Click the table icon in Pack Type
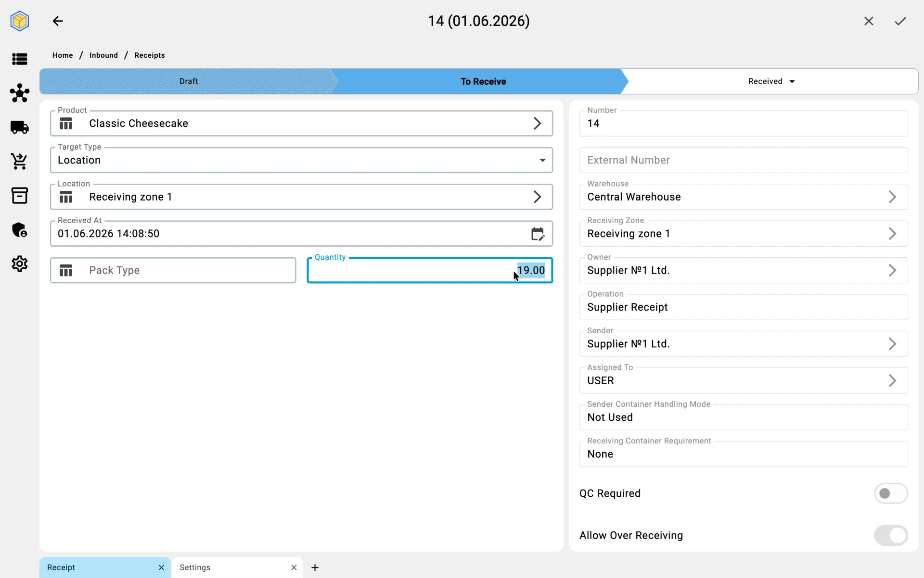 pyautogui.click(x=66, y=271)
